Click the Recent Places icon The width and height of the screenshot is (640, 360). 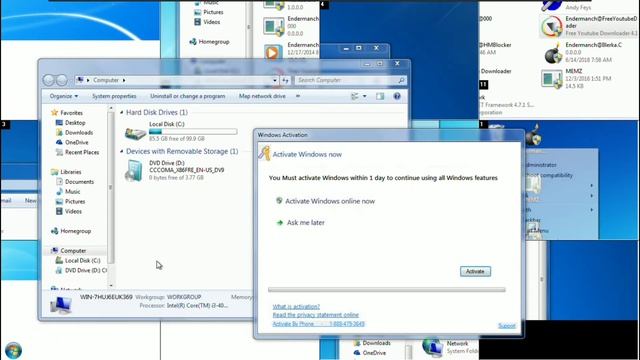coord(59,152)
